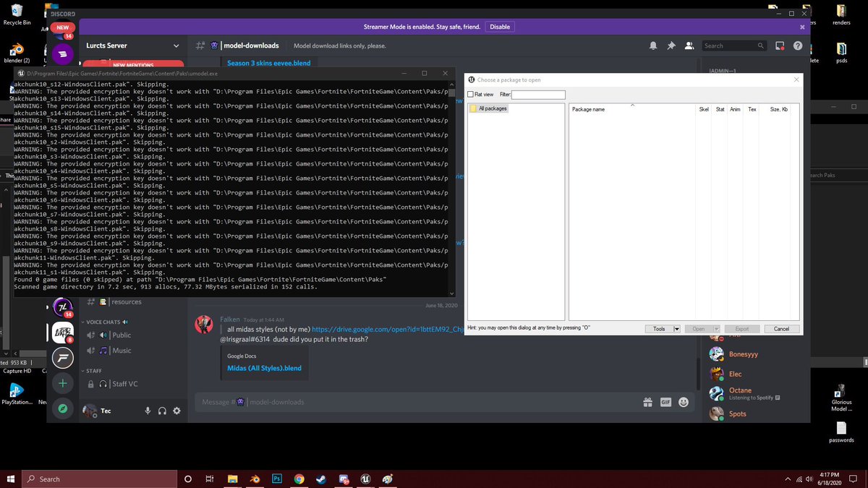Open the Discord inbox mentions icon
Viewport: 868px width, 488px height.
tap(780, 46)
